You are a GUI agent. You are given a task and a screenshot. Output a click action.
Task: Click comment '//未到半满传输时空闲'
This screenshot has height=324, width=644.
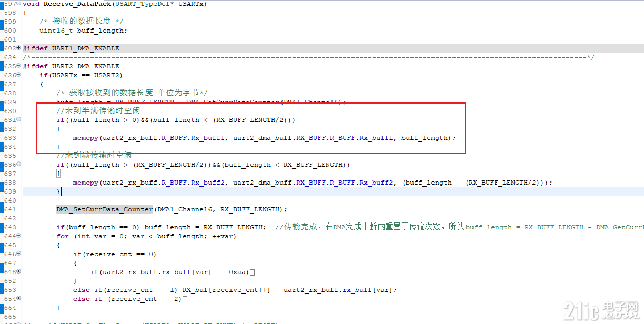(98, 111)
